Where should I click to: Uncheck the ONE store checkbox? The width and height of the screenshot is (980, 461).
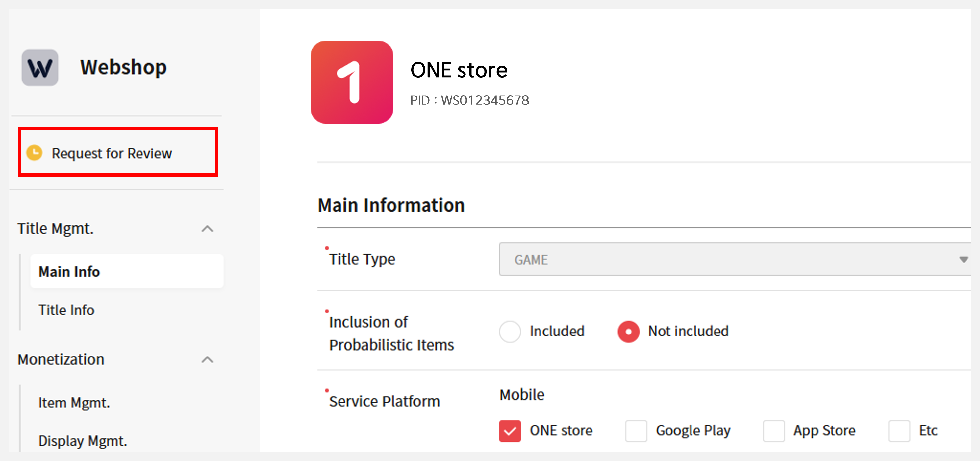510,431
